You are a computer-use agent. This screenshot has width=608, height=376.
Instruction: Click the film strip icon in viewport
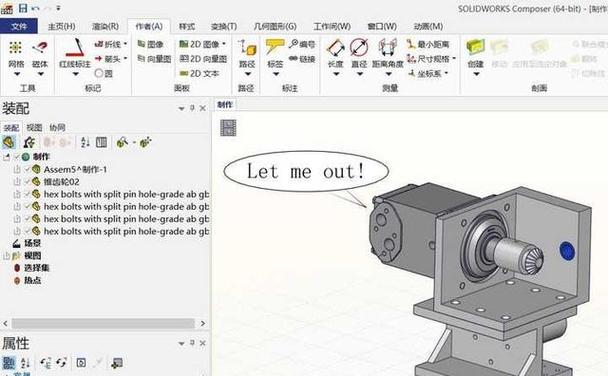click(228, 128)
